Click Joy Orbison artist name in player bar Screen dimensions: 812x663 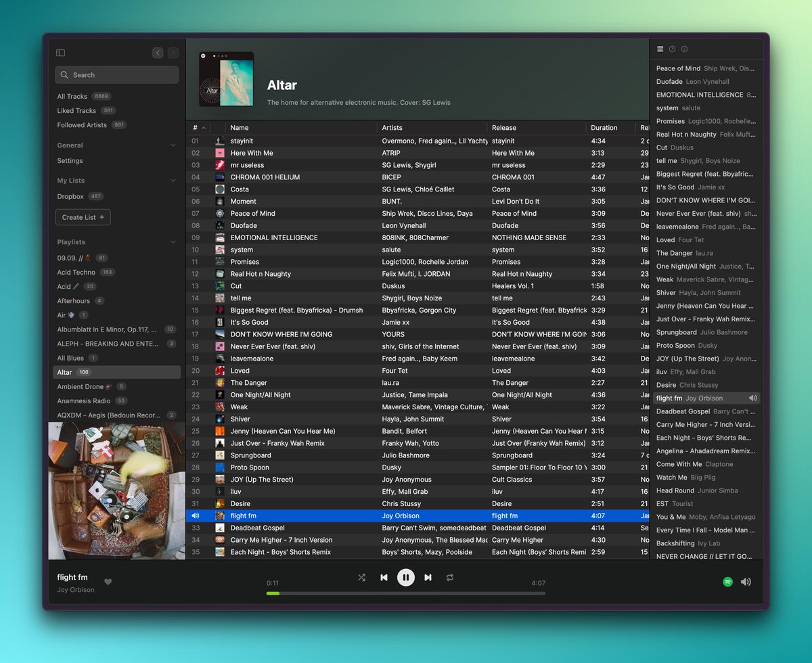click(x=76, y=590)
